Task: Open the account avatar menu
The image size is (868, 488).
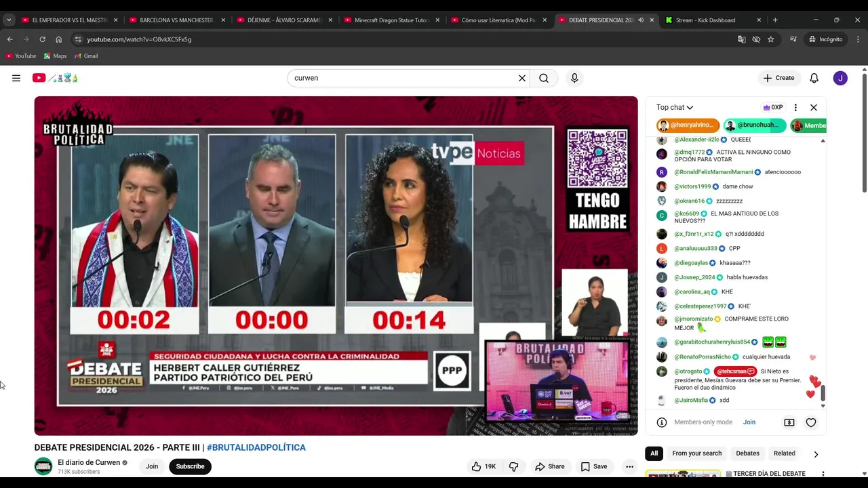Action: [840, 78]
